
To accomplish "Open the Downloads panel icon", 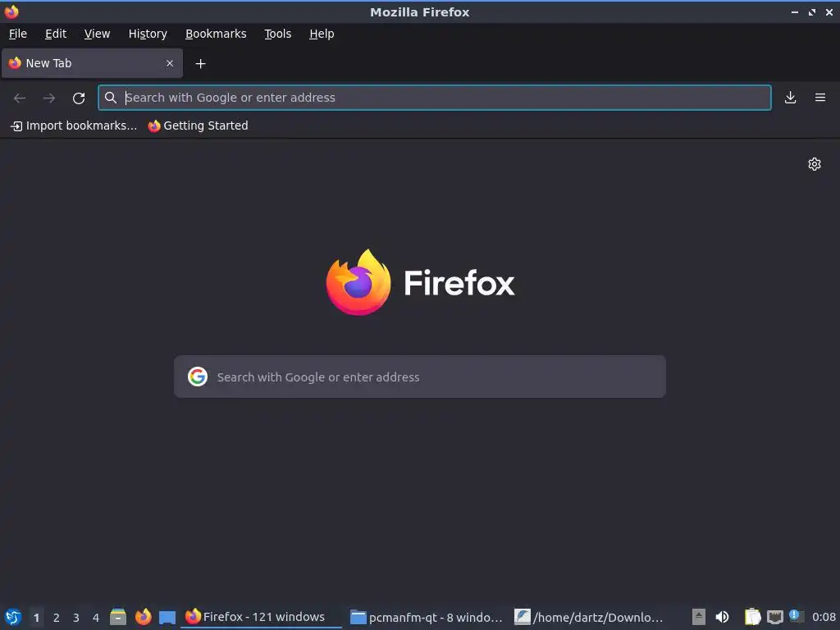I will click(x=790, y=98).
